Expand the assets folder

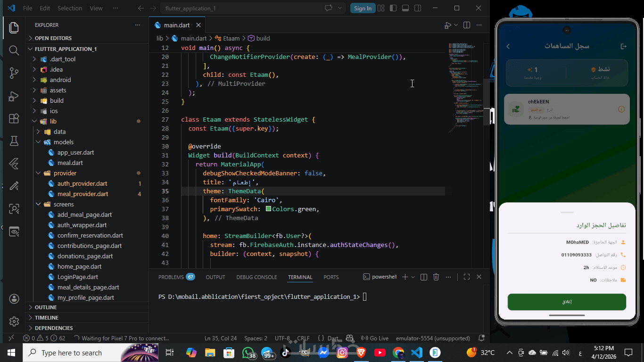tap(58, 90)
